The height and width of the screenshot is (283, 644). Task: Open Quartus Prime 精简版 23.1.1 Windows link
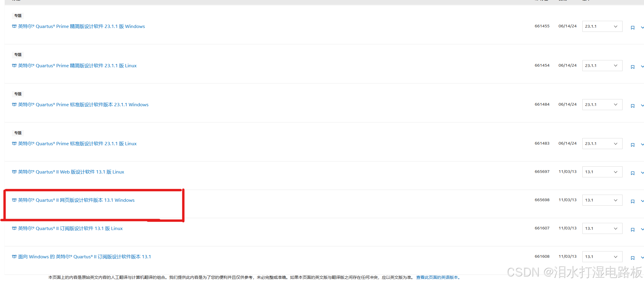point(81,26)
